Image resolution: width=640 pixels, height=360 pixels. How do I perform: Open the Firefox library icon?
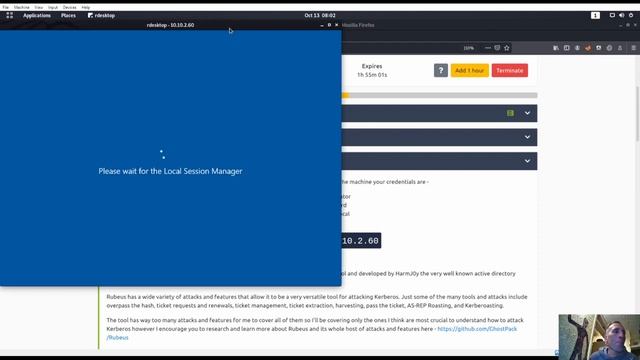tap(556, 48)
